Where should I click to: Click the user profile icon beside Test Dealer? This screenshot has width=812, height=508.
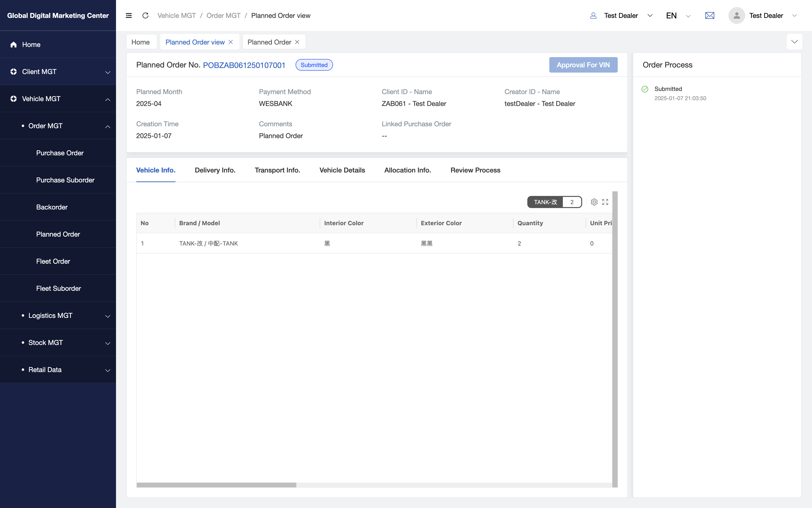593,15
